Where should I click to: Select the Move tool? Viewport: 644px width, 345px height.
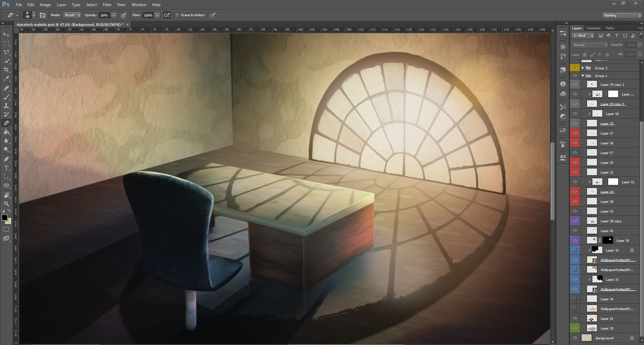point(6,34)
